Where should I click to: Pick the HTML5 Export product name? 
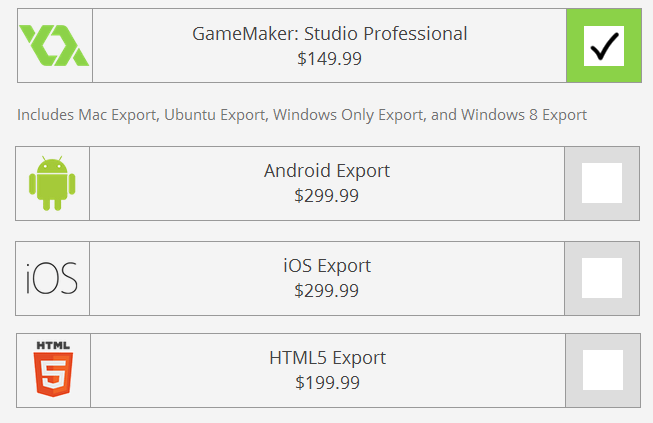(x=327, y=358)
